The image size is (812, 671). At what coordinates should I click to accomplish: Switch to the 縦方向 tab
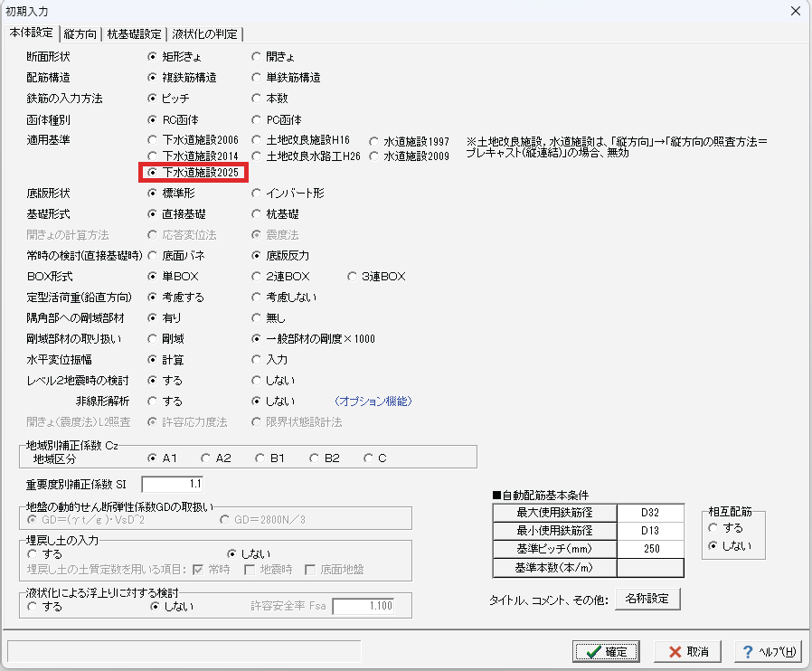click(80, 34)
